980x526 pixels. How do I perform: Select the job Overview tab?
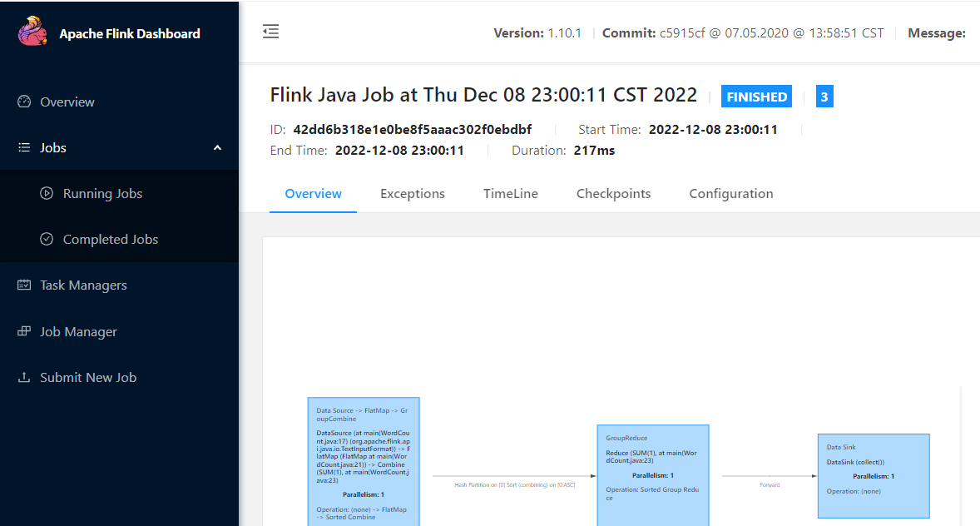tap(313, 194)
